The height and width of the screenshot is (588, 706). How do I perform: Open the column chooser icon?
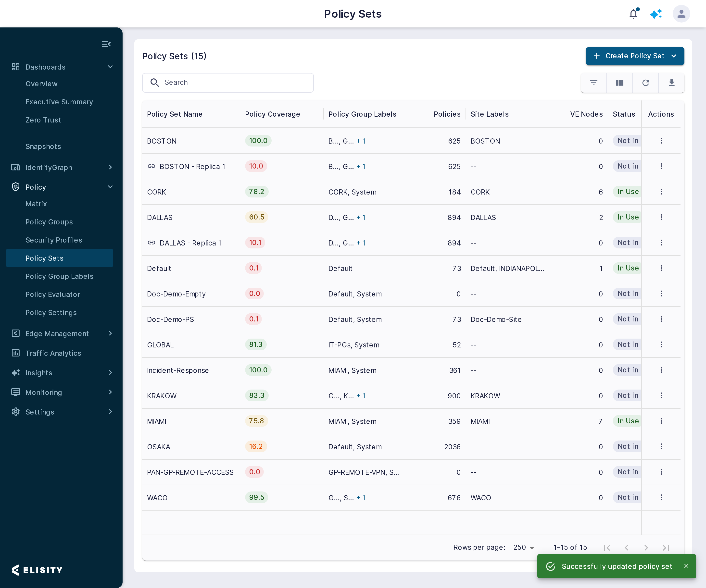(x=620, y=83)
